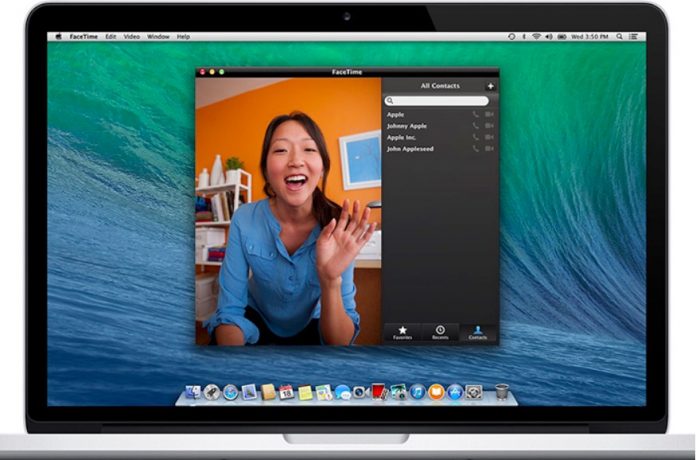The image size is (696, 460).
Task: Call Johnny Apple using the phone icon
Action: [475, 126]
